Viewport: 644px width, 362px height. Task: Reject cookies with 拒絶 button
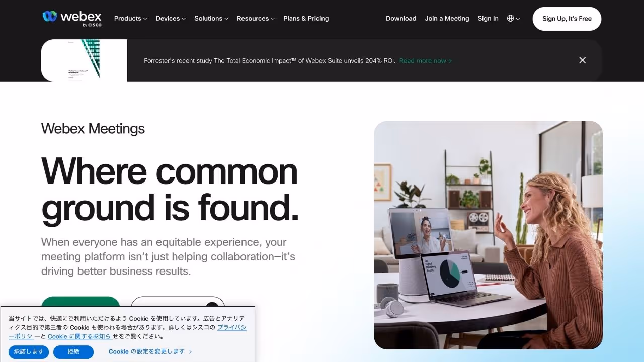[73, 352]
